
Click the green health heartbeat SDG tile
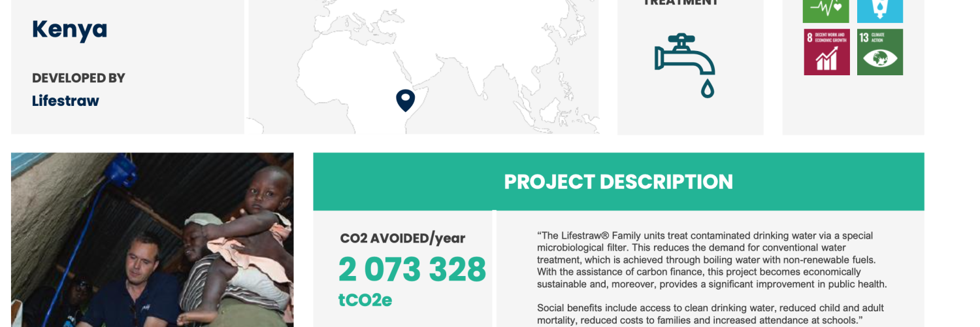826,11
